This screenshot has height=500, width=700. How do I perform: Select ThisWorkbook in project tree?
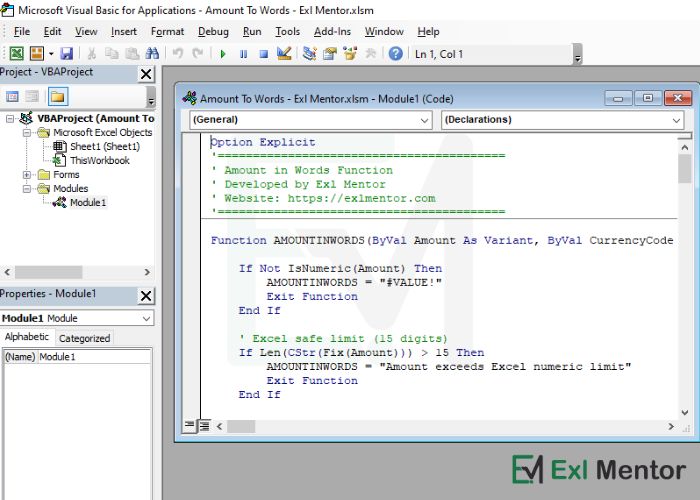pos(100,161)
